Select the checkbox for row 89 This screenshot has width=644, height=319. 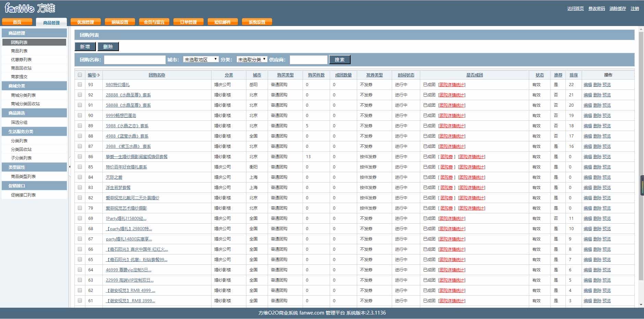pyautogui.click(x=80, y=126)
